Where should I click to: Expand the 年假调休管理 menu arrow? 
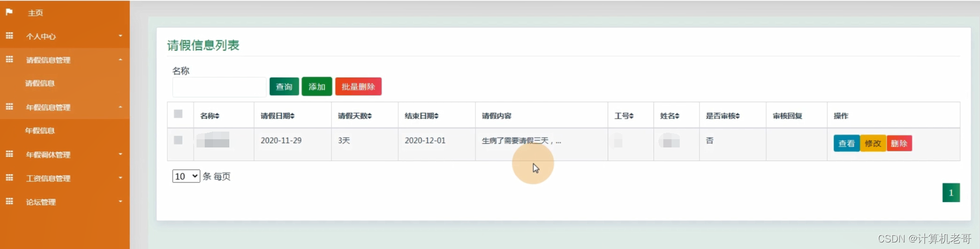click(x=121, y=155)
